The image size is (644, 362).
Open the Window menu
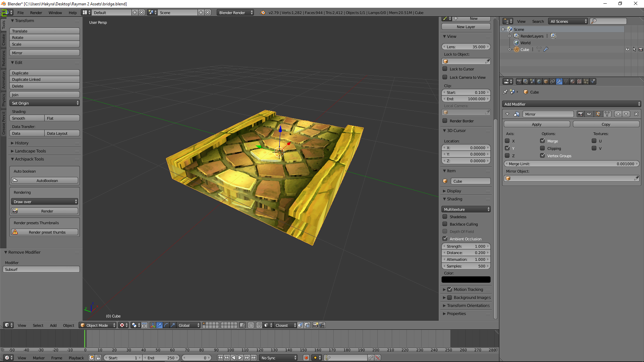(55, 12)
